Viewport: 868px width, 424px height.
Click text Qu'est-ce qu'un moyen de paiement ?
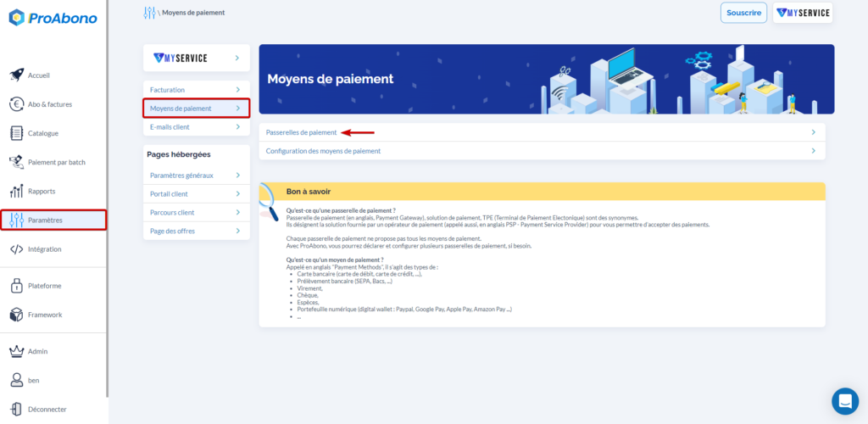pos(335,259)
